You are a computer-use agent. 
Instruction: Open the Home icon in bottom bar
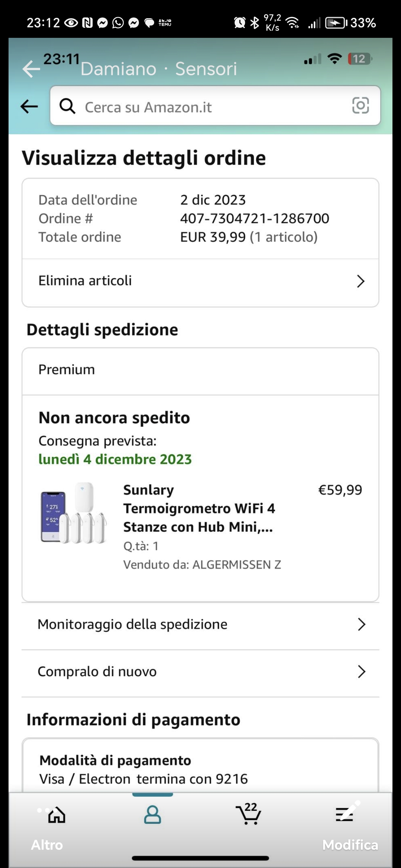click(x=57, y=815)
